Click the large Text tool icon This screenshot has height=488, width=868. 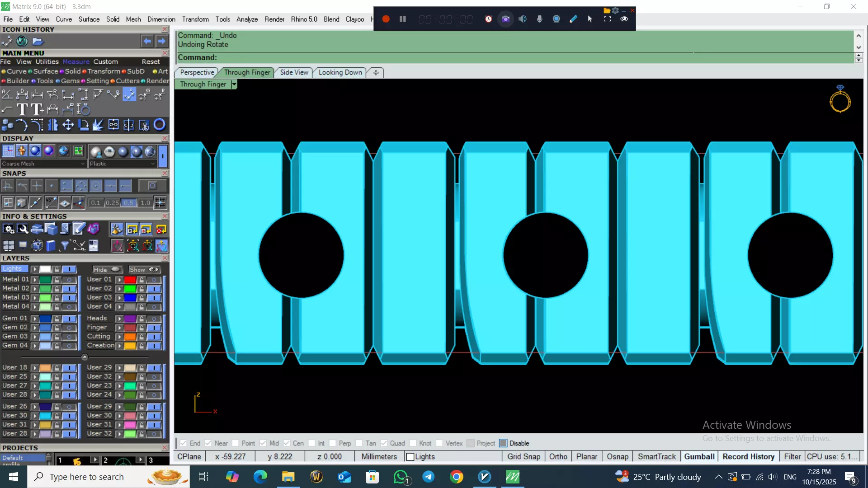pyautogui.click(x=22, y=109)
